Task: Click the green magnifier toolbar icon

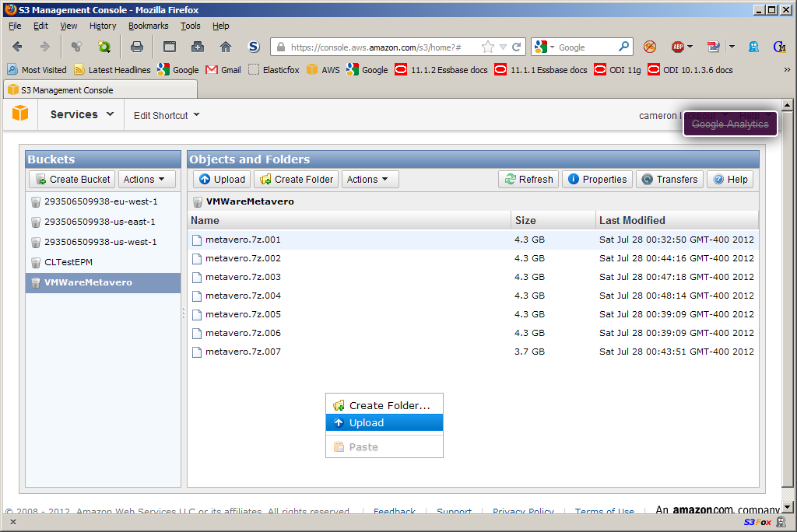Action: (x=104, y=47)
